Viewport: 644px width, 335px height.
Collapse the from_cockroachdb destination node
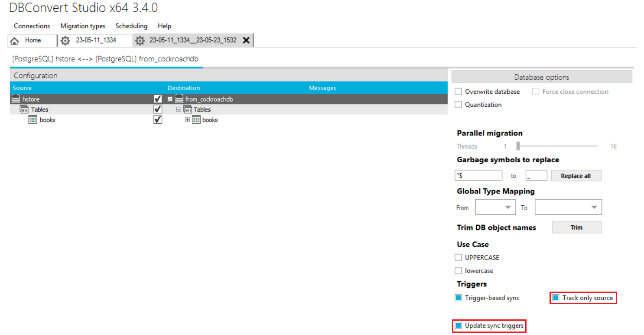(170, 99)
